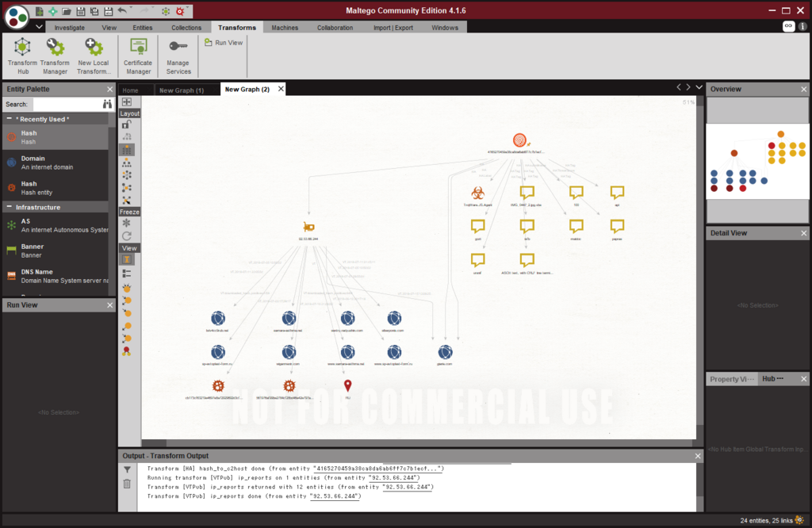Open graph tabs list dropdown chevron
812x528 pixels.
pos(699,87)
